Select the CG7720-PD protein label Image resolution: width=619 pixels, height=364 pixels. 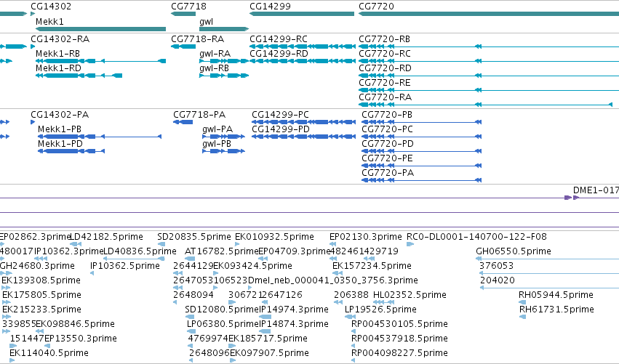388,144
